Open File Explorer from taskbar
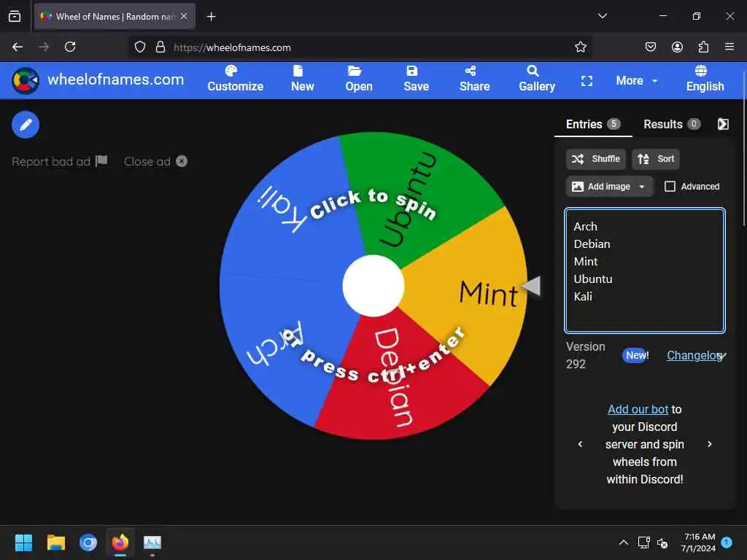 coord(55,542)
